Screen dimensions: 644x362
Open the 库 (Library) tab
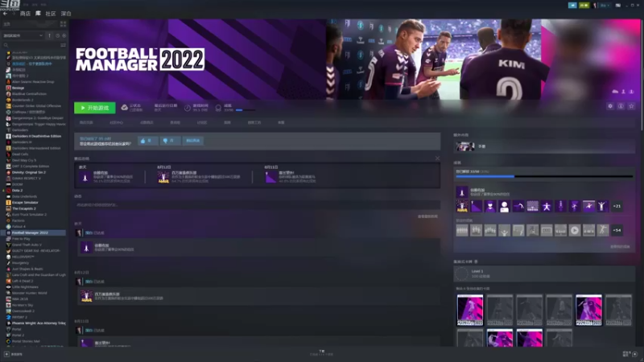tap(38, 14)
